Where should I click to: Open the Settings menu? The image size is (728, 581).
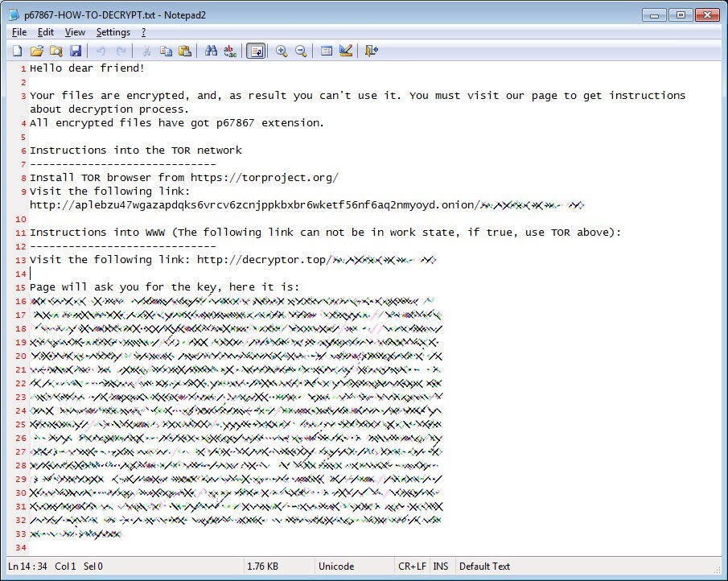[x=113, y=32]
